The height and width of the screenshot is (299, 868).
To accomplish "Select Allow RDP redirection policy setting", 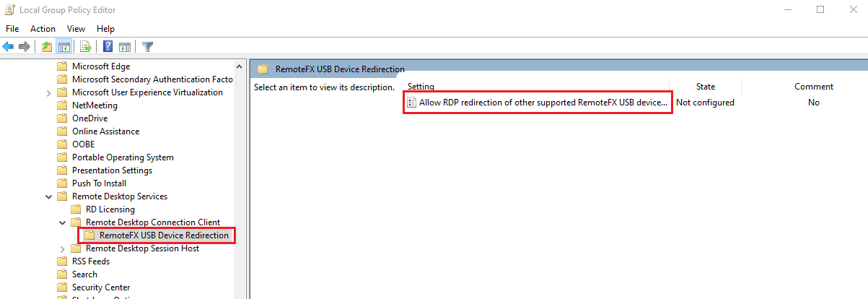I will coord(543,103).
